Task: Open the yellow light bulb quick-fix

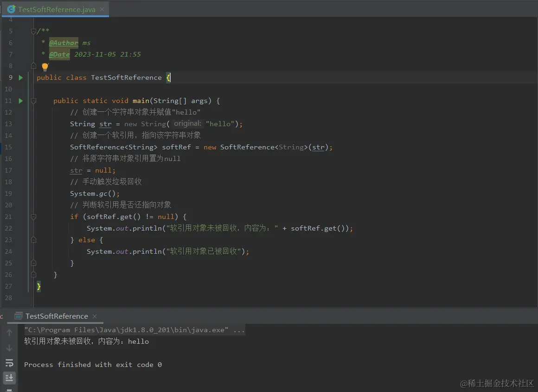Action: pyautogui.click(x=45, y=67)
